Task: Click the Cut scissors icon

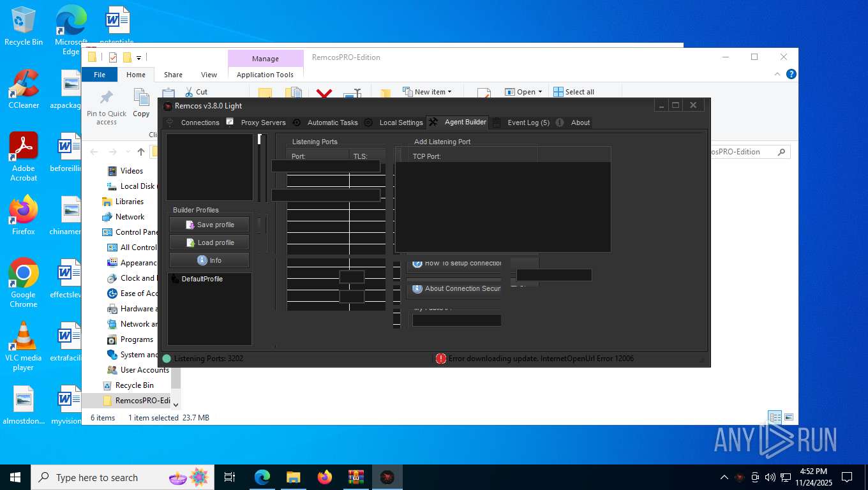Action: pyautogui.click(x=189, y=92)
